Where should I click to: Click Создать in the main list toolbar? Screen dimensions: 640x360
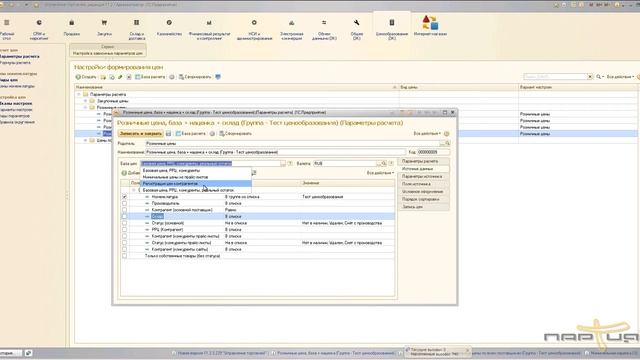click(x=86, y=77)
